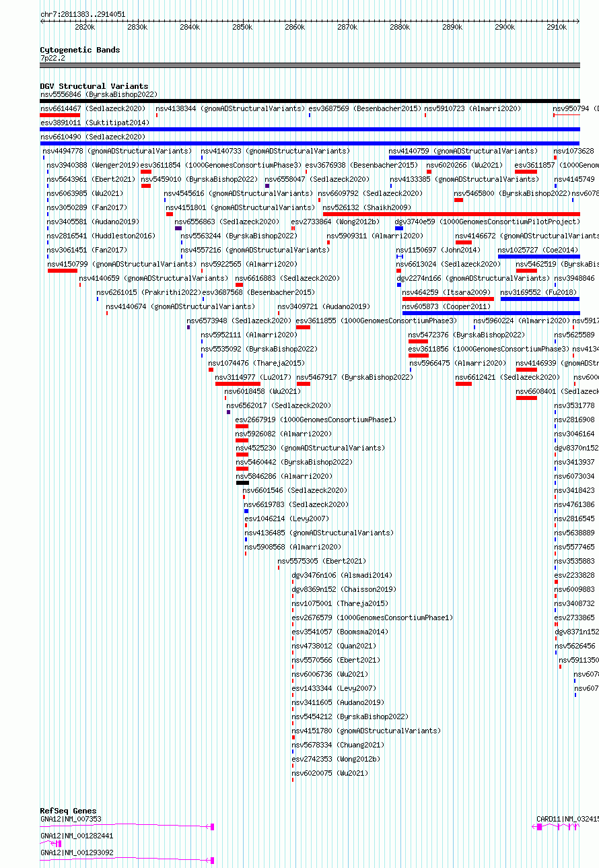Click the nsv6562017 Sedlazeck2020 label

click(x=279, y=405)
